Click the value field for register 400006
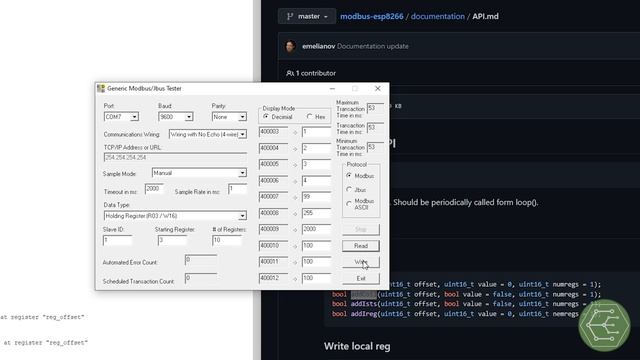The height and width of the screenshot is (360, 640). pyautogui.click(x=316, y=181)
